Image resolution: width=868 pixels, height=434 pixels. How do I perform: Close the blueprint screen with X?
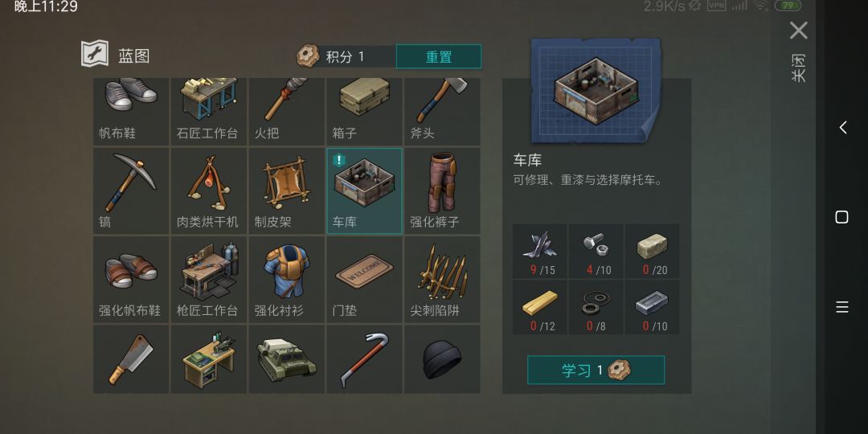(798, 31)
